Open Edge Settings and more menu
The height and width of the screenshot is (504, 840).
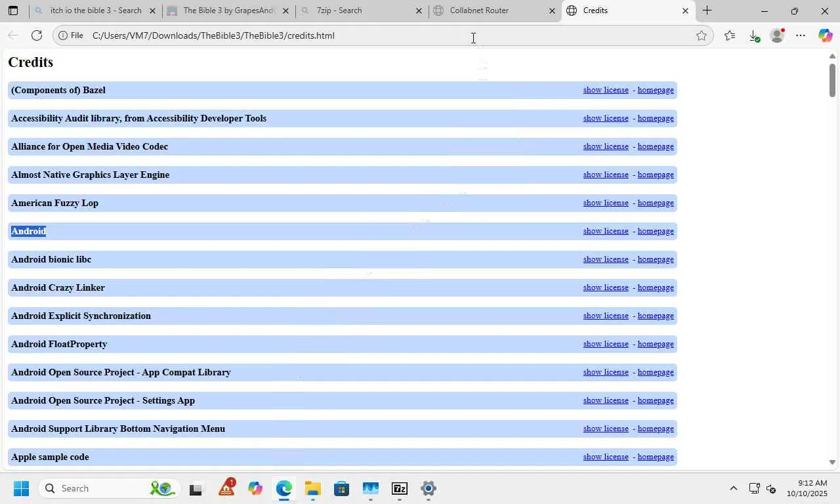tap(801, 35)
